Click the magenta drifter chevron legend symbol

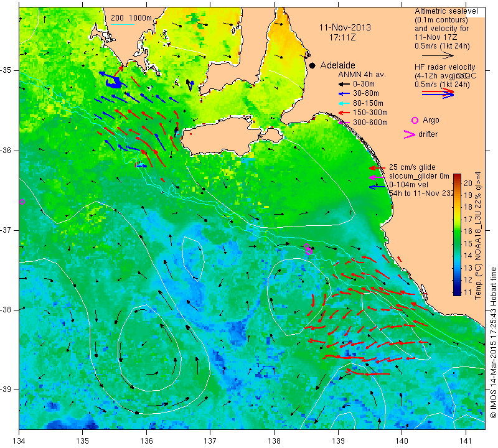(409, 134)
